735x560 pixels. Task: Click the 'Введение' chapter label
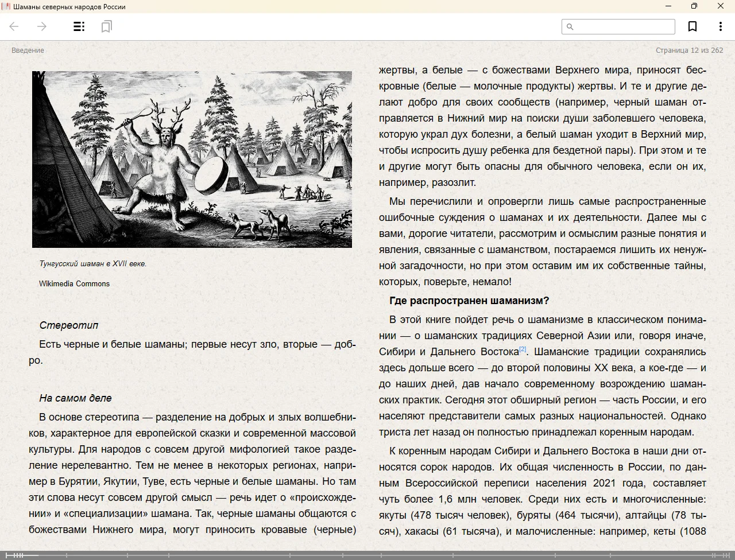28,50
